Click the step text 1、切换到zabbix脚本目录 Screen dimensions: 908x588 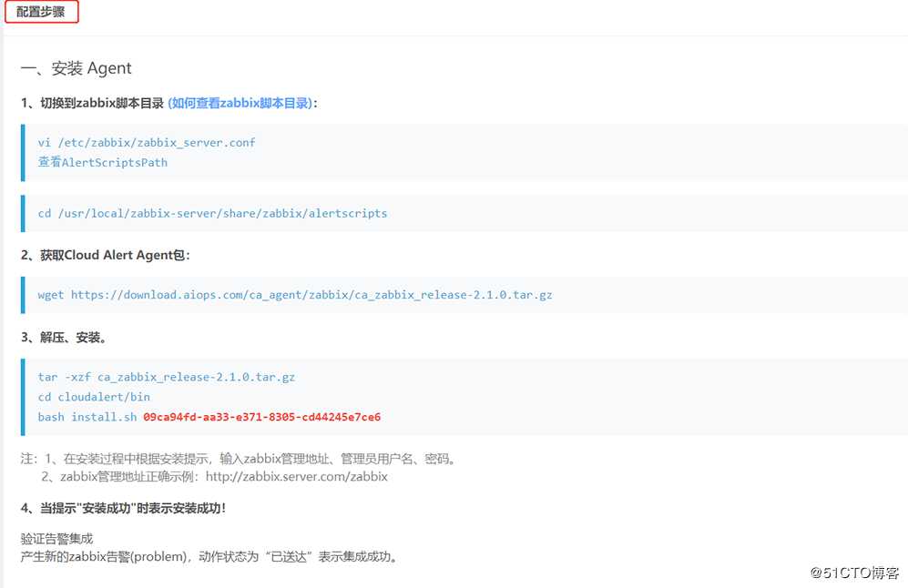(x=93, y=103)
